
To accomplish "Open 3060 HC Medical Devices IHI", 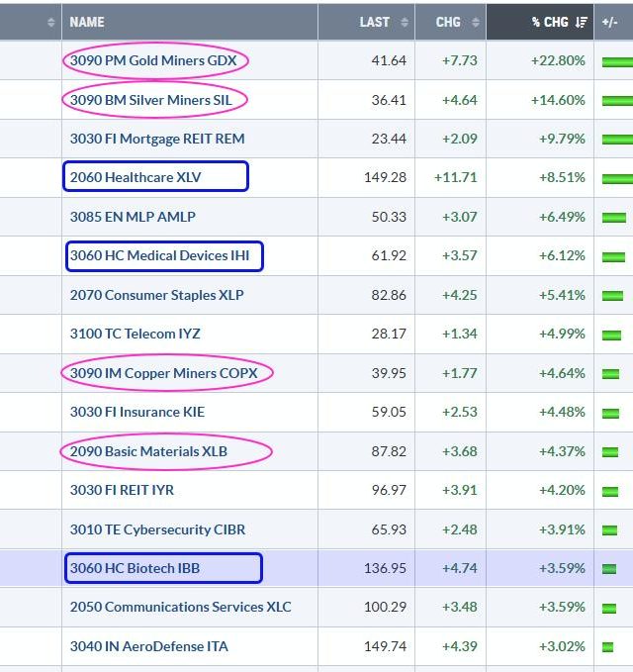I will 165,255.
